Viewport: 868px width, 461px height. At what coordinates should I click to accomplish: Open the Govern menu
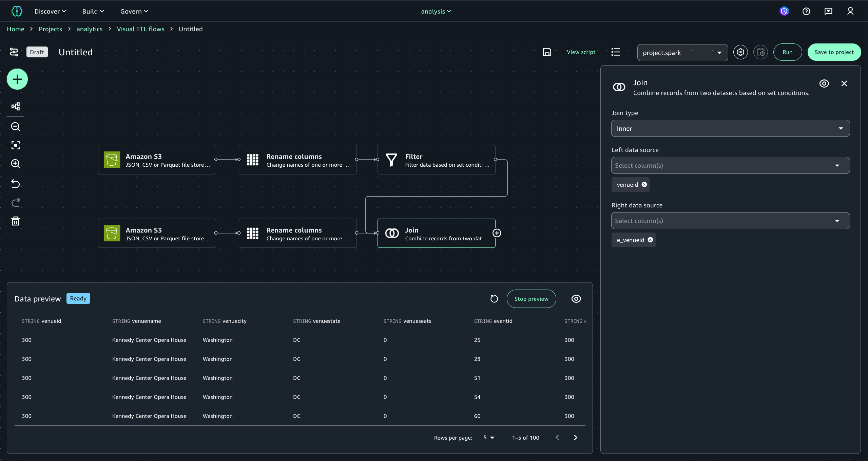click(x=134, y=11)
